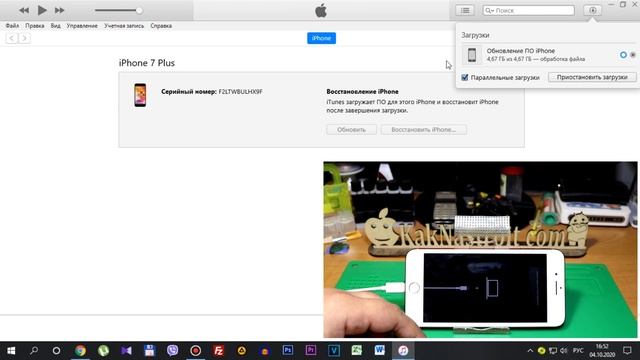Screen dimensions: 640x360
Task: Open Visual Studio from taskbar
Action: coord(127,351)
